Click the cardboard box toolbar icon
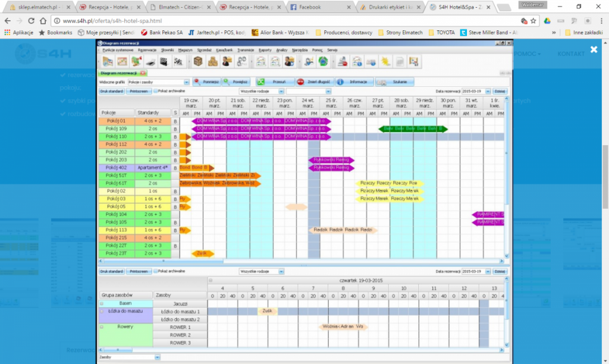 pyautogui.click(x=197, y=61)
